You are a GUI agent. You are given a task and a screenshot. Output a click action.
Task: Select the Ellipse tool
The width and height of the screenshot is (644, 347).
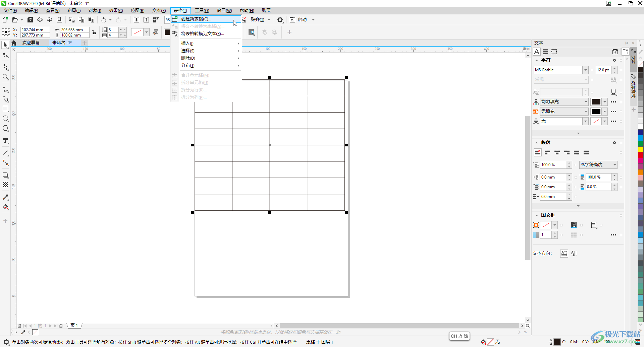pyautogui.click(x=5, y=119)
